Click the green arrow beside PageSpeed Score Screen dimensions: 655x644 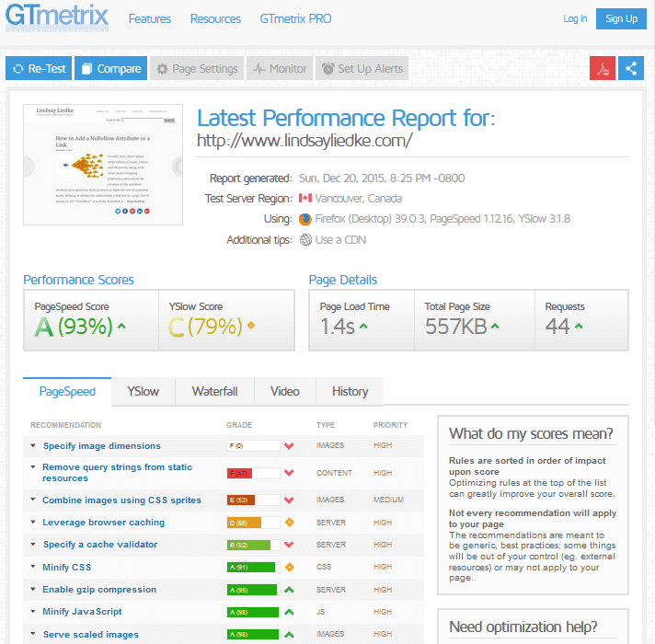pyautogui.click(x=121, y=326)
